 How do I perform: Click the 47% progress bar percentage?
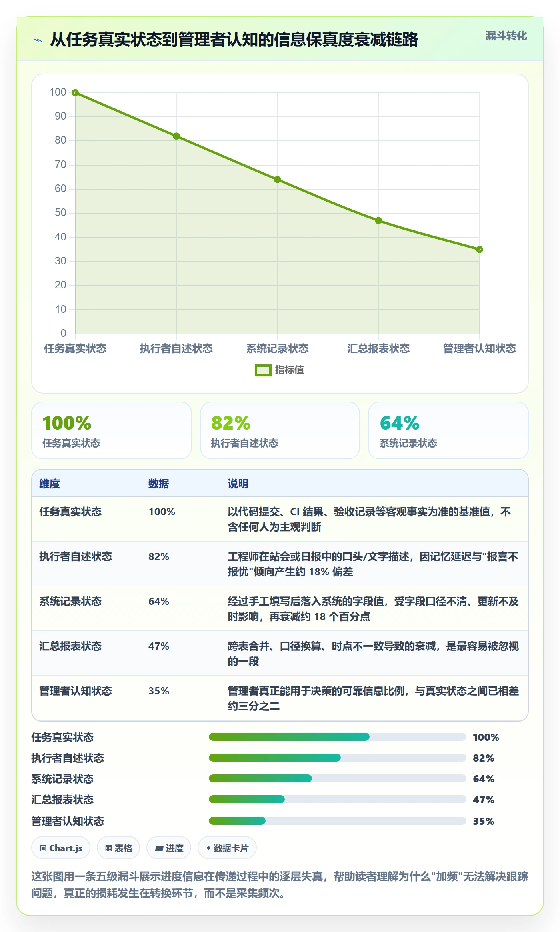[484, 800]
